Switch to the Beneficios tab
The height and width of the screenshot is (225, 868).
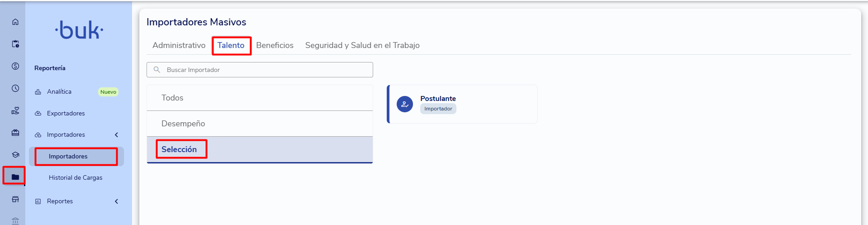tap(275, 45)
